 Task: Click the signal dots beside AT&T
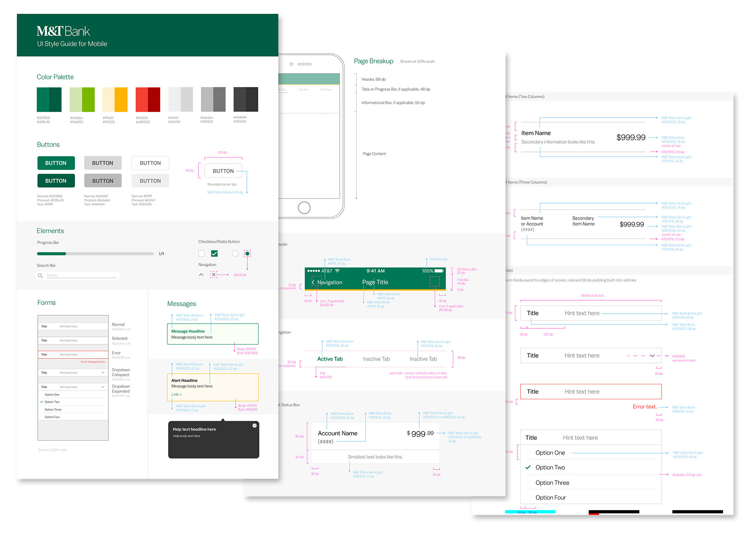pos(313,271)
